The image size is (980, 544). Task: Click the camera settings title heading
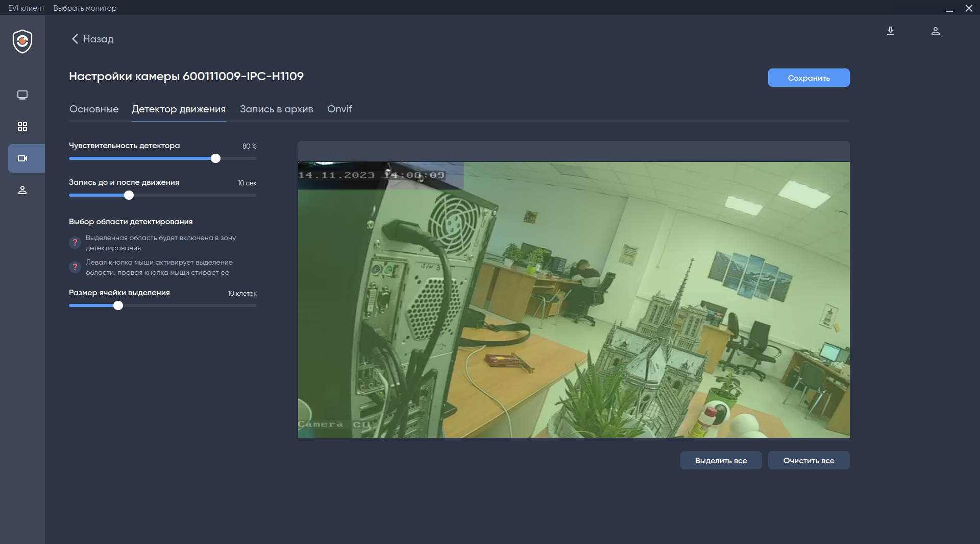point(186,76)
